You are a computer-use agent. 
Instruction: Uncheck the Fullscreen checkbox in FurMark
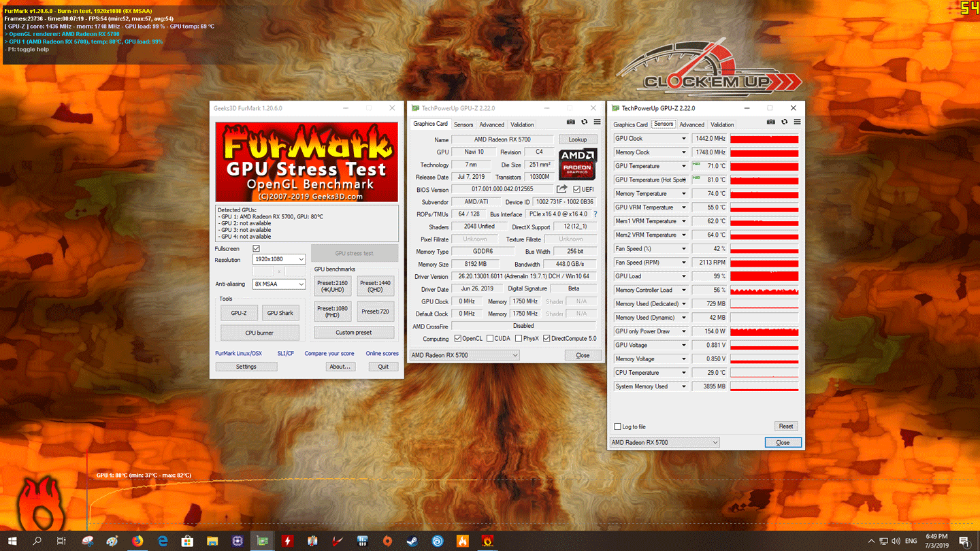click(x=256, y=249)
